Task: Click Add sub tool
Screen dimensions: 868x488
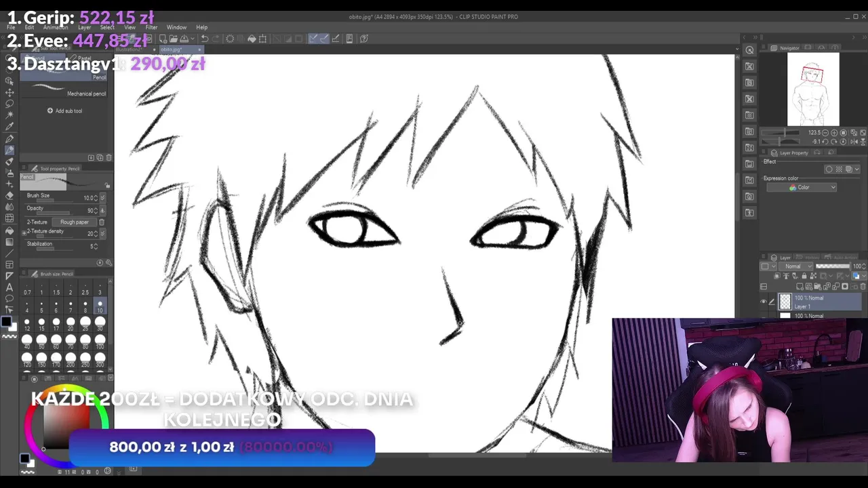Action: [x=64, y=110]
